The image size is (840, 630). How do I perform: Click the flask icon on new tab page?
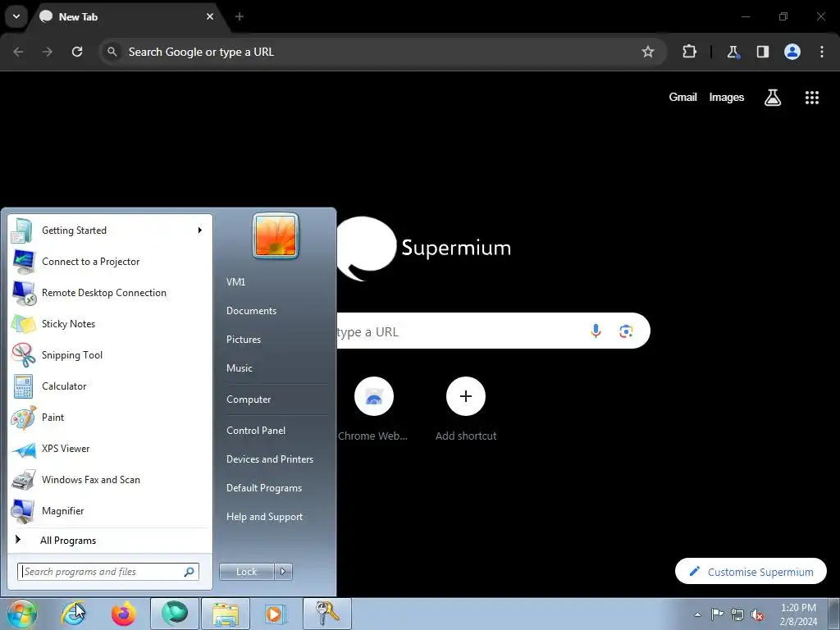click(773, 97)
